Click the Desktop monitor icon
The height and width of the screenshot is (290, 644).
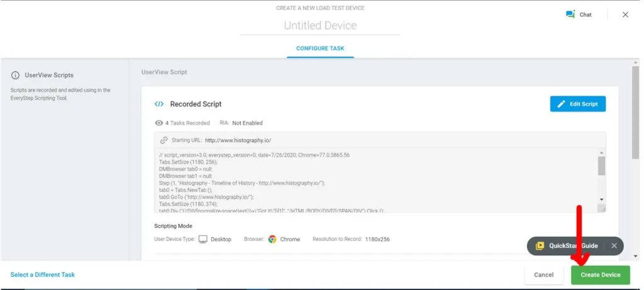pyautogui.click(x=203, y=239)
